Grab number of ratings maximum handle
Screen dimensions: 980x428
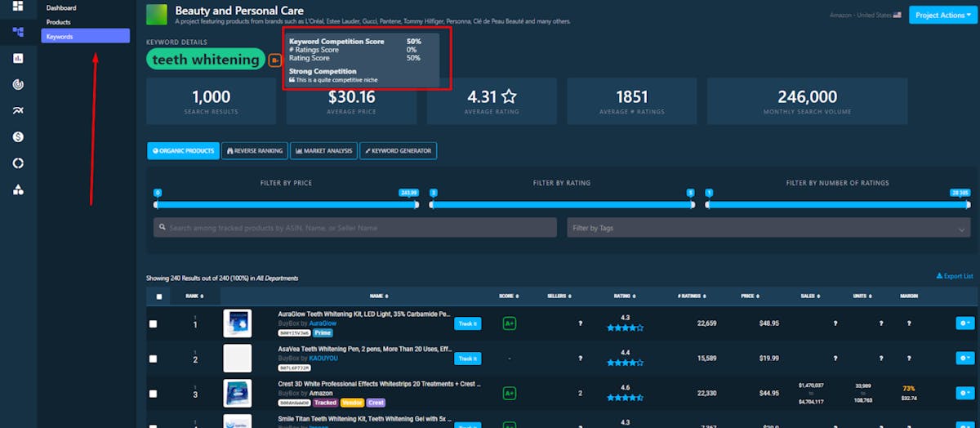click(x=969, y=204)
